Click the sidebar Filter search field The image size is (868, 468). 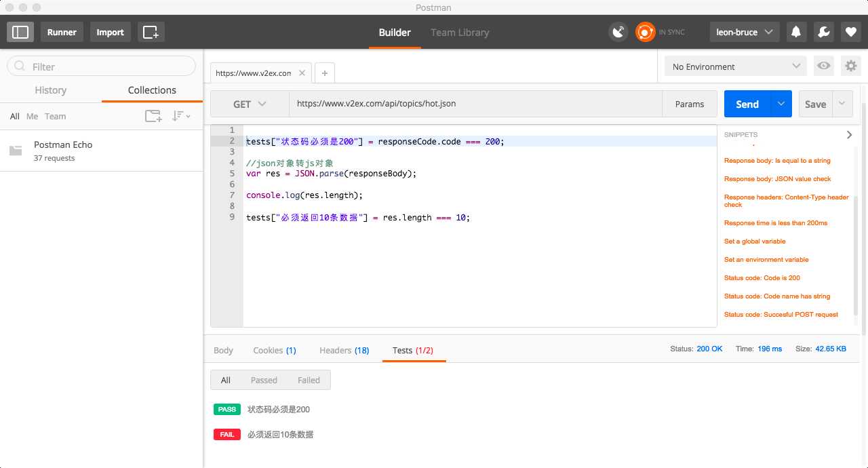101,66
